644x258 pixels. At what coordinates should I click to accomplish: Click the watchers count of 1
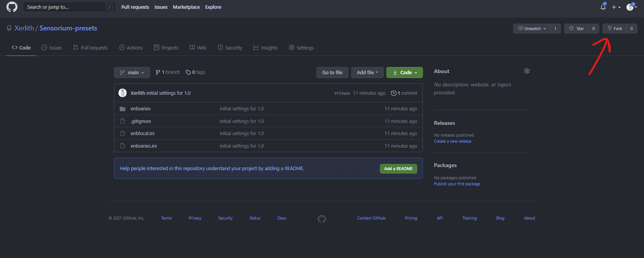tap(555, 29)
